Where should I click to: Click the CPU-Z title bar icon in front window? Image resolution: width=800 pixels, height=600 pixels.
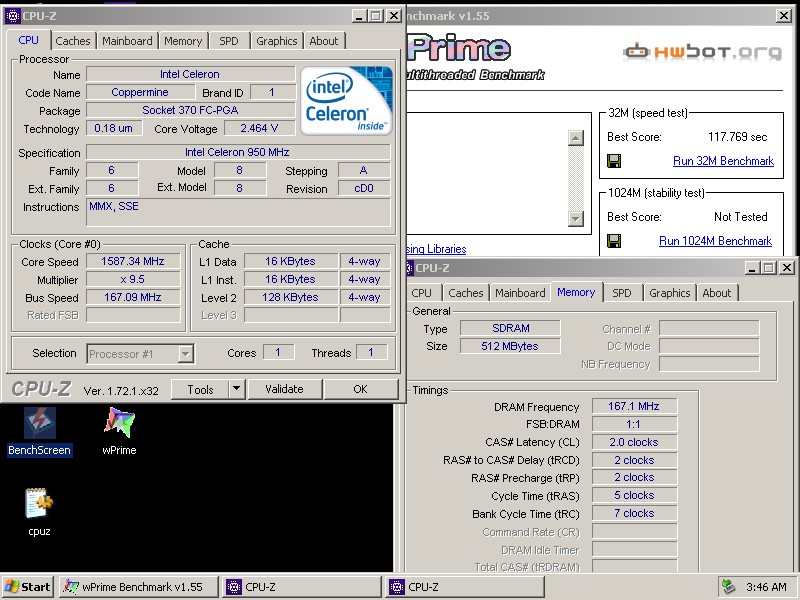12,16
